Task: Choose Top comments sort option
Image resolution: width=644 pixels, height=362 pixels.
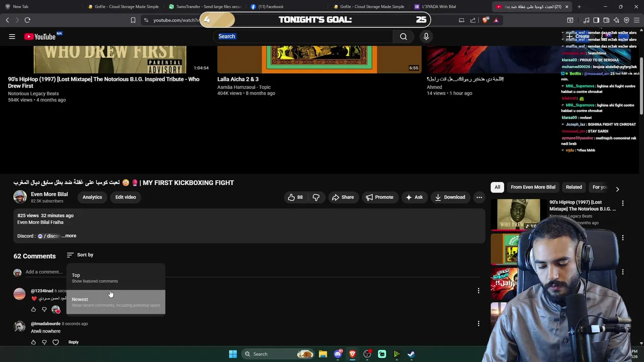Action: [x=116, y=278]
